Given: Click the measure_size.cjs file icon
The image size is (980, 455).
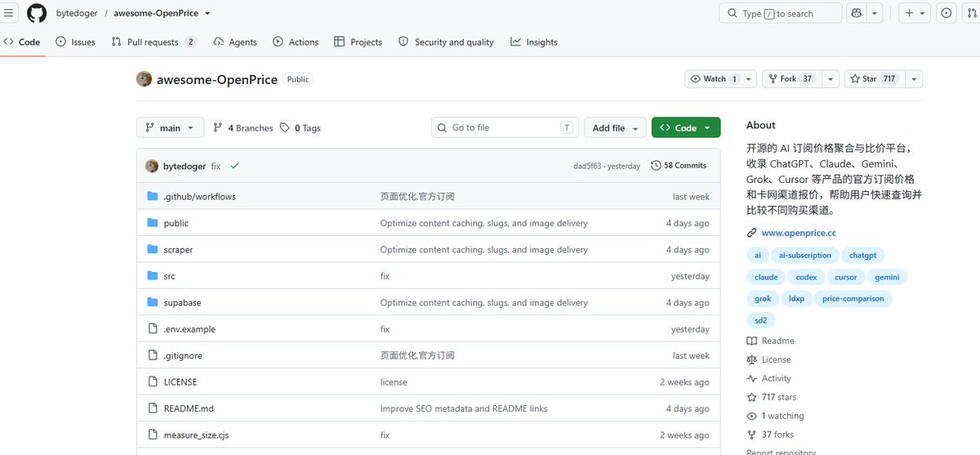Looking at the screenshot, I should 152,435.
